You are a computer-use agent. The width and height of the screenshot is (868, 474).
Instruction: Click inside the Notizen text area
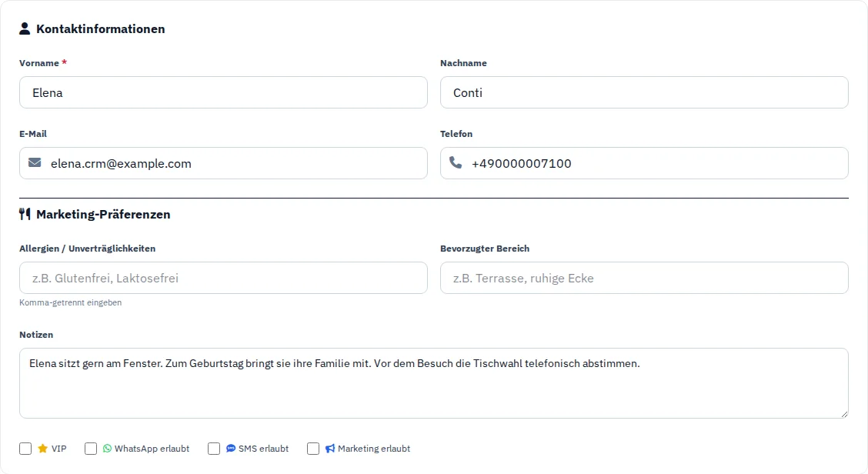tap(433, 383)
